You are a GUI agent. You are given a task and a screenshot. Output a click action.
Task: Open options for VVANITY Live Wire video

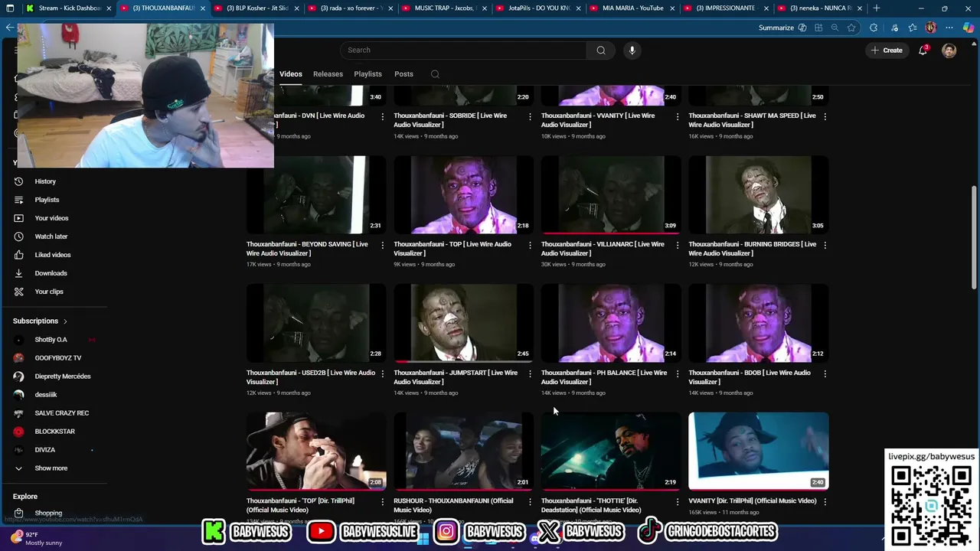click(x=677, y=116)
